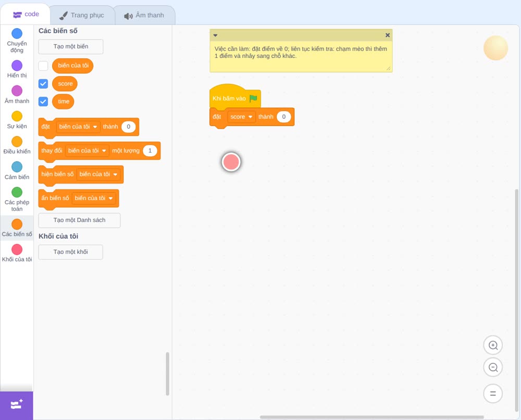Click the add extension button
Image resolution: width=521 pixels, height=420 pixels.
[x=17, y=405]
